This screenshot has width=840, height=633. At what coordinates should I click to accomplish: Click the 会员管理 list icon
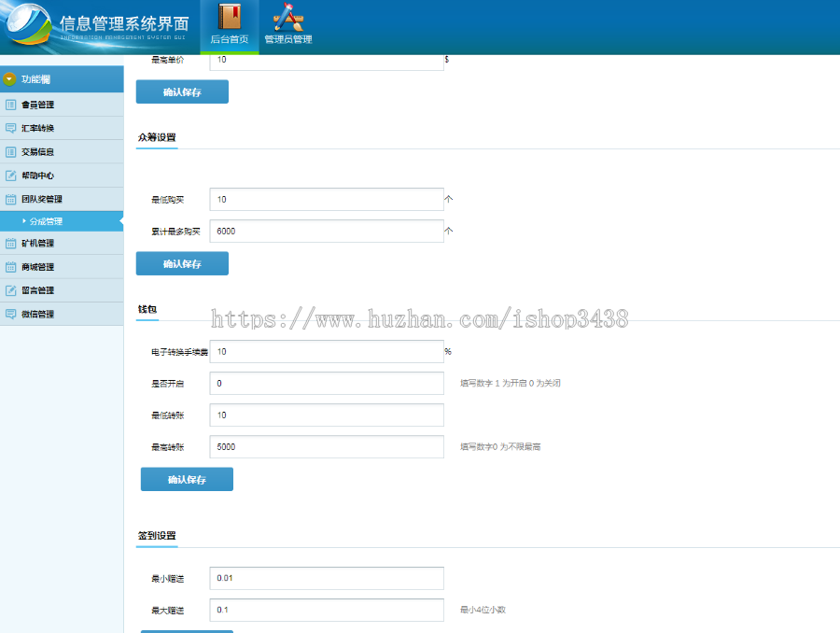[x=11, y=105]
